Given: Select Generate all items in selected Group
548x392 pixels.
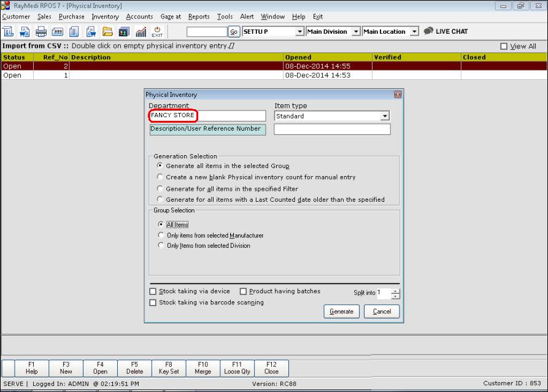Looking at the screenshot, I should coord(160,166).
